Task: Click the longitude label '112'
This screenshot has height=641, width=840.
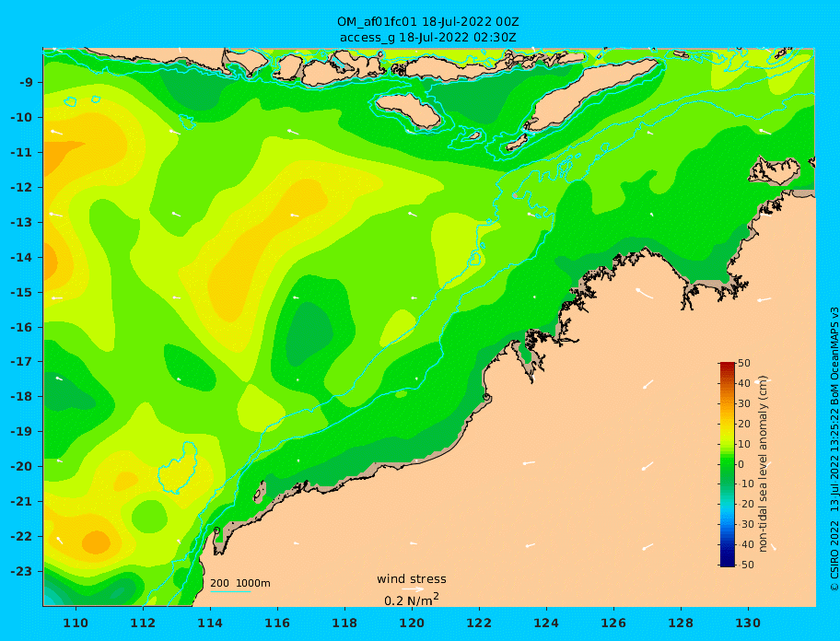Action: pyautogui.click(x=143, y=623)
